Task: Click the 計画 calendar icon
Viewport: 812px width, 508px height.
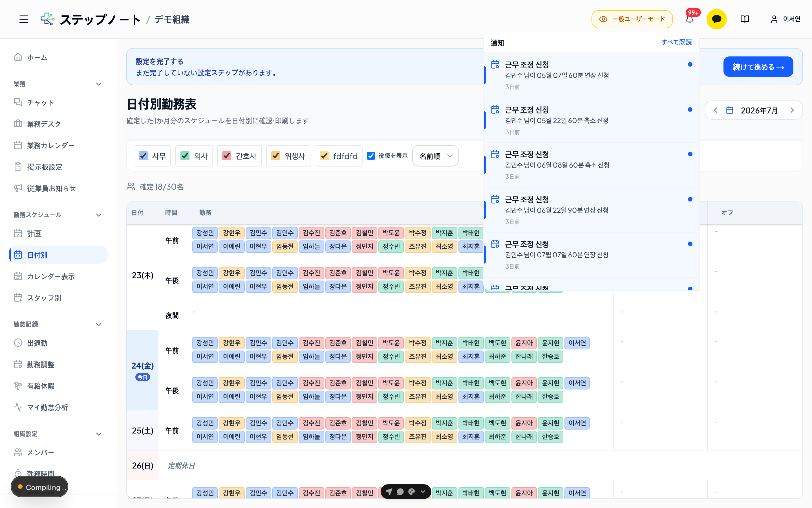Action: pyautogui.click(x=18, y=233)
